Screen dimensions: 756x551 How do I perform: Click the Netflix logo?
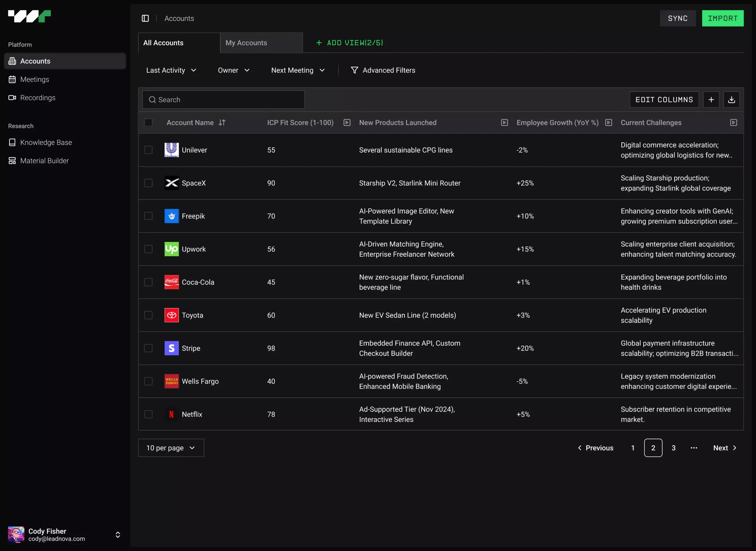172,414
